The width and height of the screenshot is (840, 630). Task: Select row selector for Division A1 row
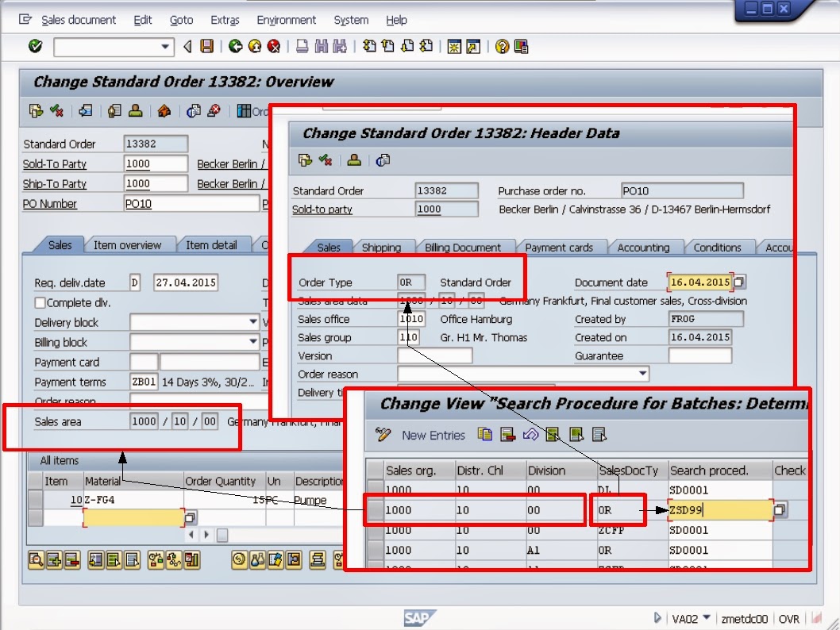click(x=376, y=550)
